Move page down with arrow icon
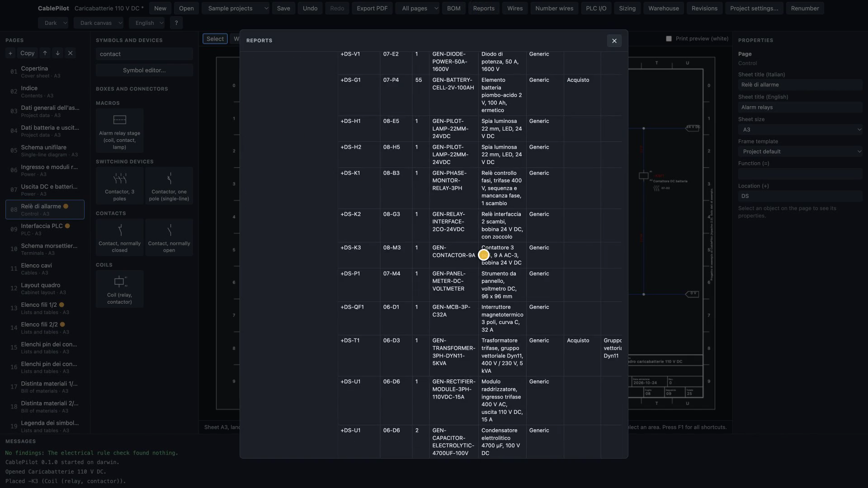The image size is (868, 488). tap(57, 53)
